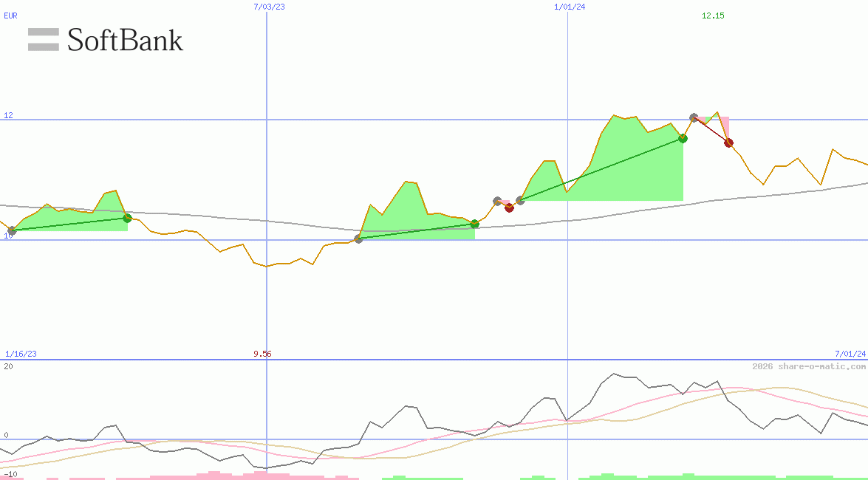Click the red exit marker on the downtrend line
This screenshot has width=868, height=480.
point(728,143)
